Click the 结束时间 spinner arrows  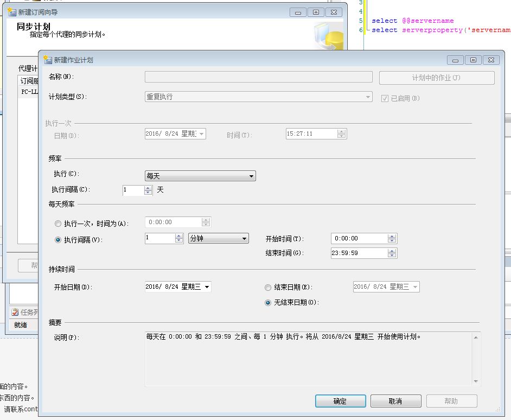pos(392,253)
